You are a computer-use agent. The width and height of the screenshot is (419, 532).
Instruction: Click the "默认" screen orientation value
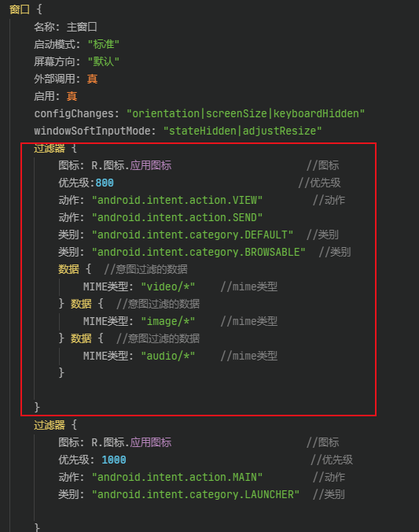coord(104,61)
